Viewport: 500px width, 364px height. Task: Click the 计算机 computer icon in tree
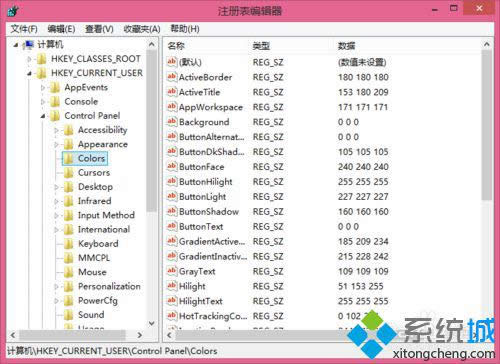[29, 44]
